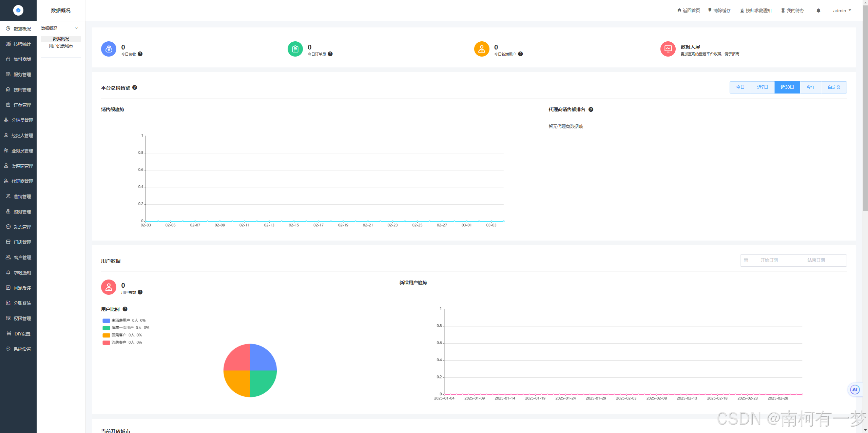
Task: Click the 今日订单量 clipboard icon
Action: [295, 49]
